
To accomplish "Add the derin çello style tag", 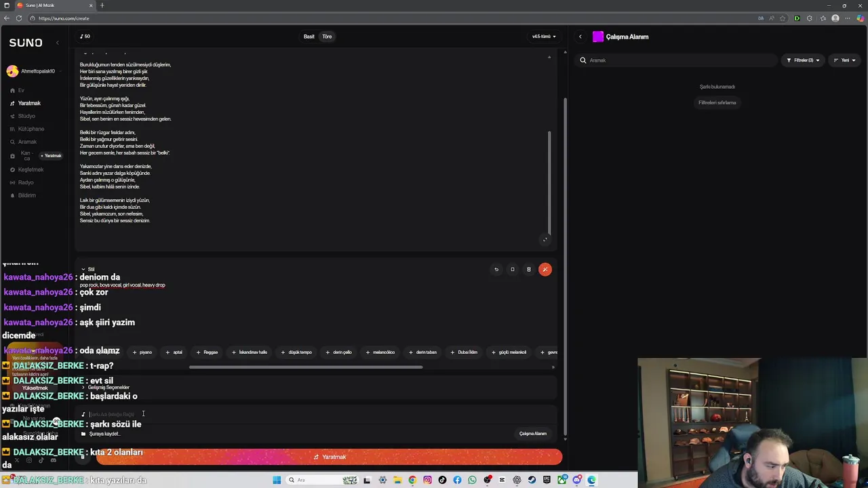I will click(338, 352).
